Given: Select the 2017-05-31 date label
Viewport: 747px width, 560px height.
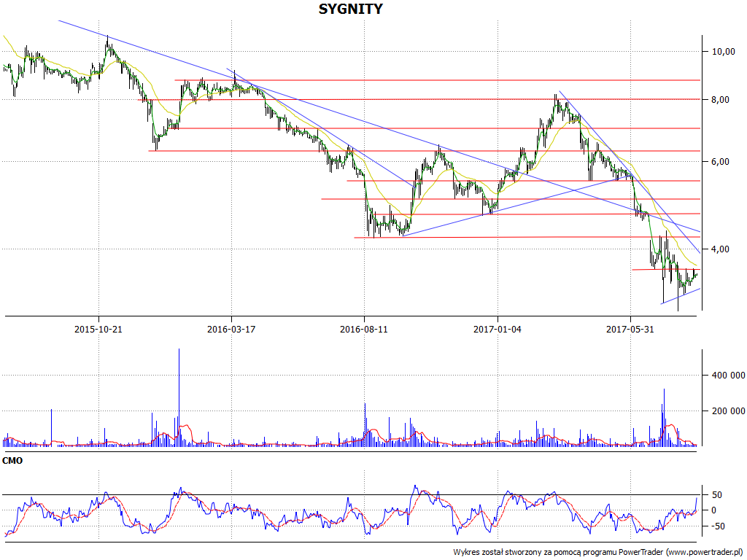Looking at the screenshot, I should 630,329.
